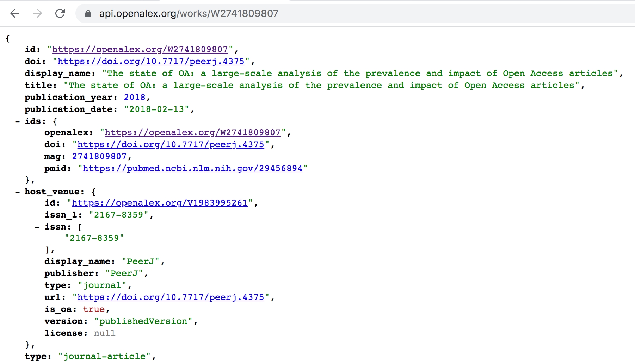Image resolution: width=635 pixels, height=364 pixels.
Task: Click the is_oa true value
Action: tap(94, 309)
